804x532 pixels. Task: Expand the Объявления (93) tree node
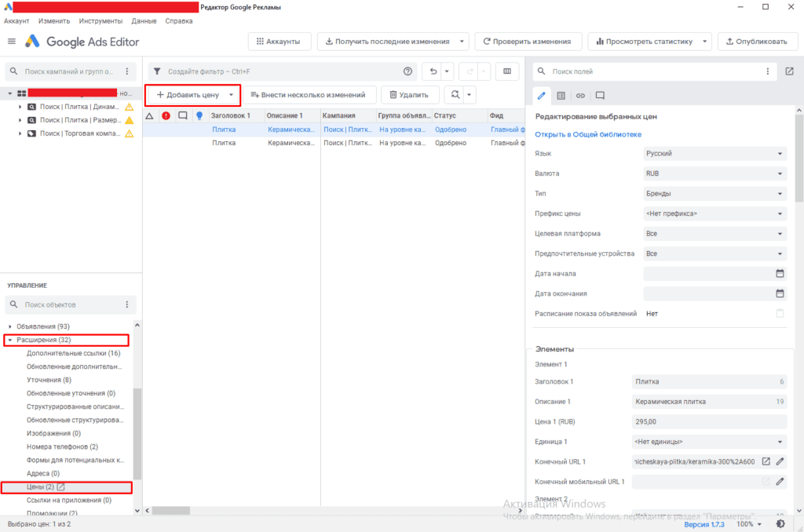click(10, 326)
